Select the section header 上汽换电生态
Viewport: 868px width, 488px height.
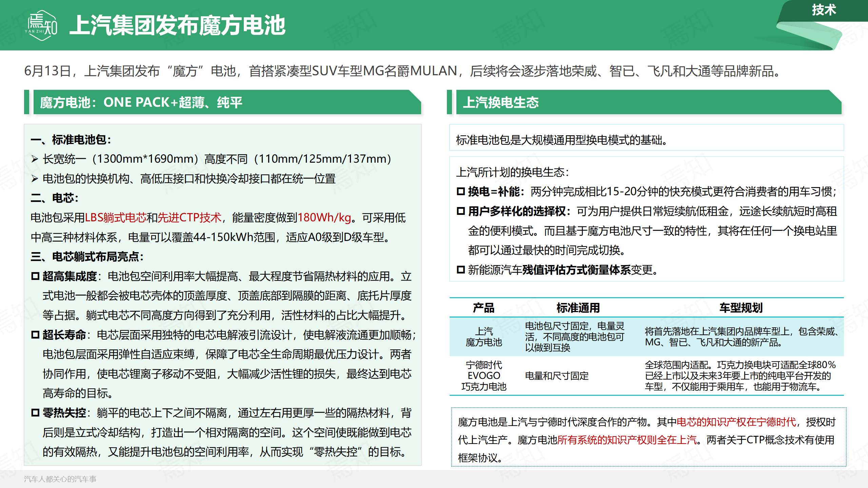[x=501, y=102]
